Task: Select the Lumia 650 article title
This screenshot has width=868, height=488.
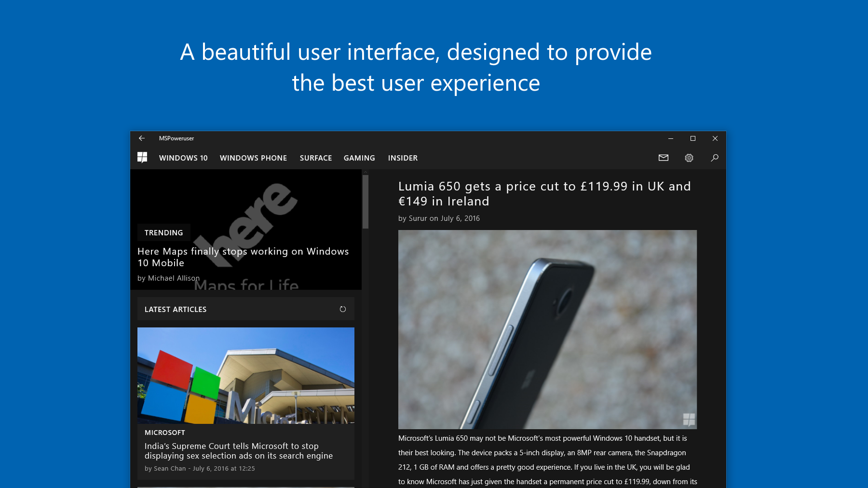Action: pos(544,194)
